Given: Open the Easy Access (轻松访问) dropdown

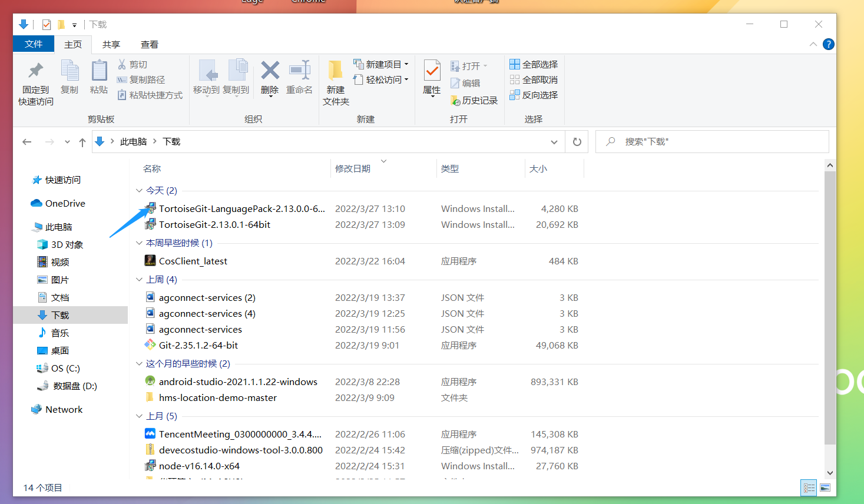Looking at the screenshot, I should point(381,79).
